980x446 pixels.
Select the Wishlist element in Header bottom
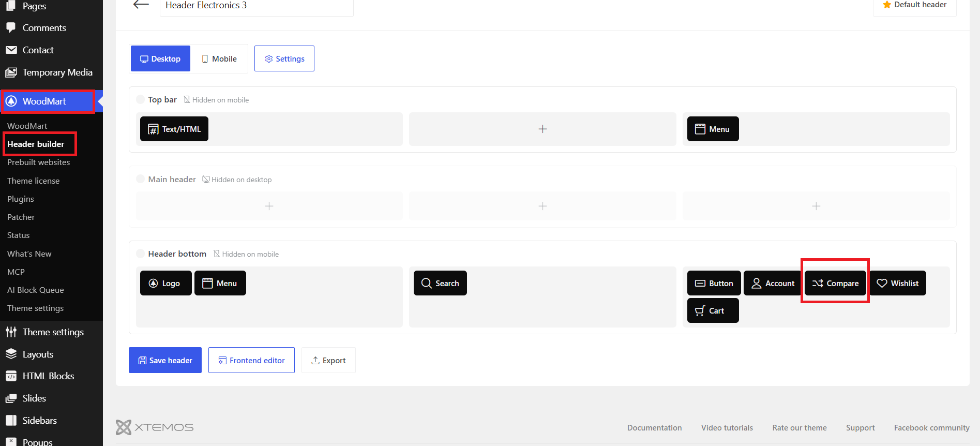tap(898, 283)
